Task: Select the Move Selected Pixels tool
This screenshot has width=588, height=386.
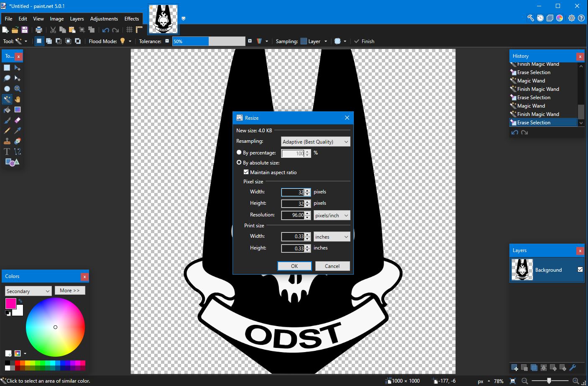Action: (18, 68)
